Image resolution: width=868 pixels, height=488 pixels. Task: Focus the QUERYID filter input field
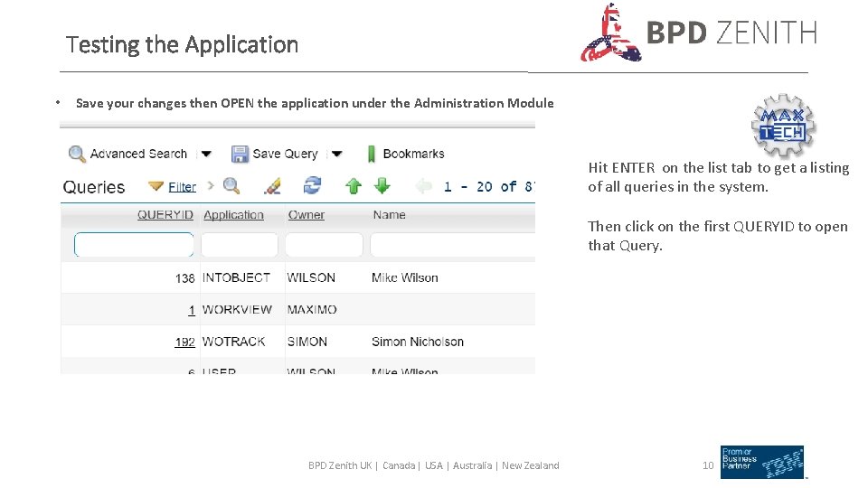click(x=134, y=245)
